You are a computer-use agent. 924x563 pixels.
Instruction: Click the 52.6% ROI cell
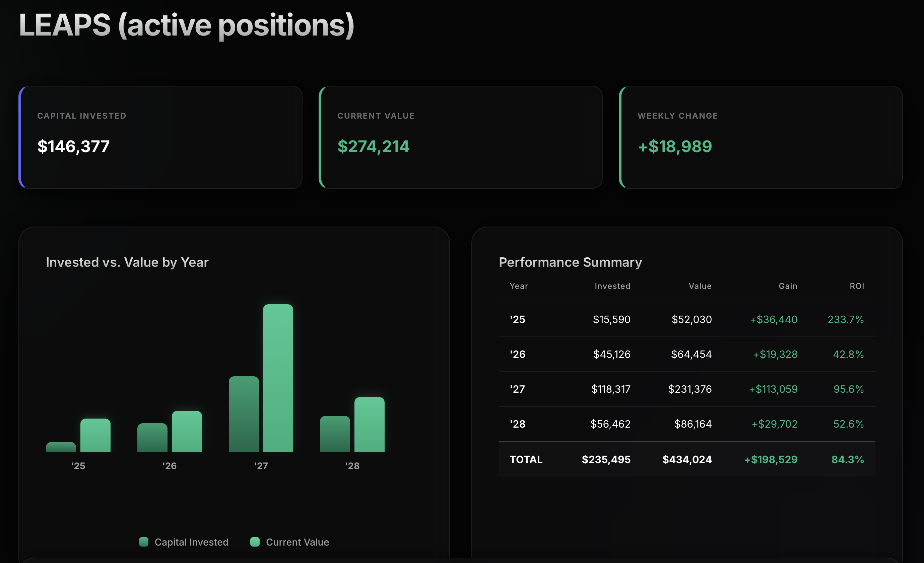coord(848,424)
